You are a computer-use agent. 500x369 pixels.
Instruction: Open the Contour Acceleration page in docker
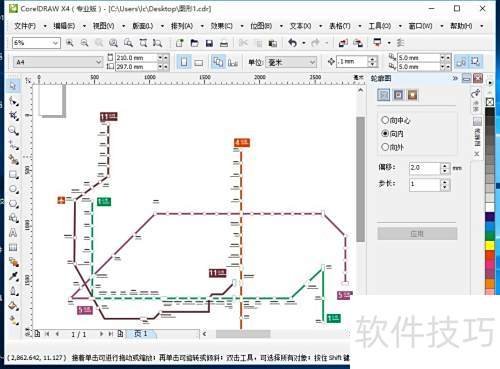point(412,95)
